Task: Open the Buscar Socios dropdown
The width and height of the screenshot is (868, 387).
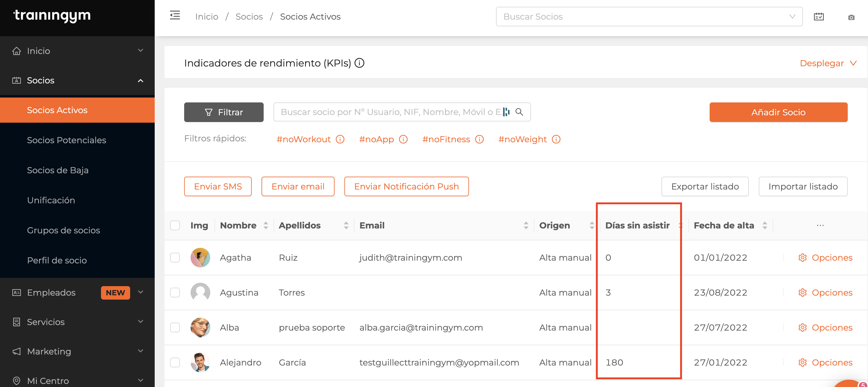Action: [x=649, y=17]
